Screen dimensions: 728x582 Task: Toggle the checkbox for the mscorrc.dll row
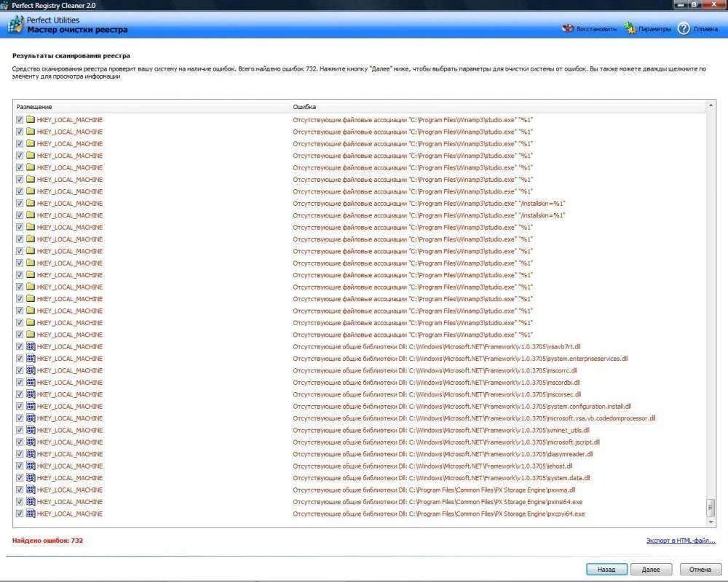20,370
